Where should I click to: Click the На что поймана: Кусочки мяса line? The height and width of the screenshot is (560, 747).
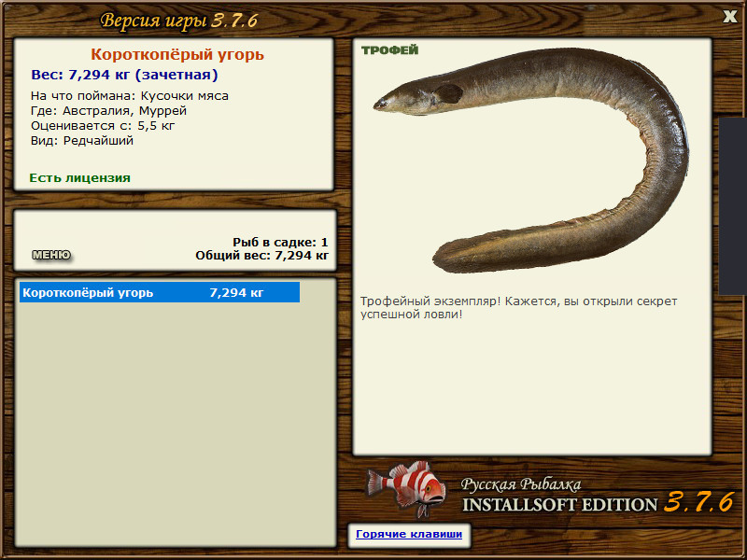tap(130, 96)
